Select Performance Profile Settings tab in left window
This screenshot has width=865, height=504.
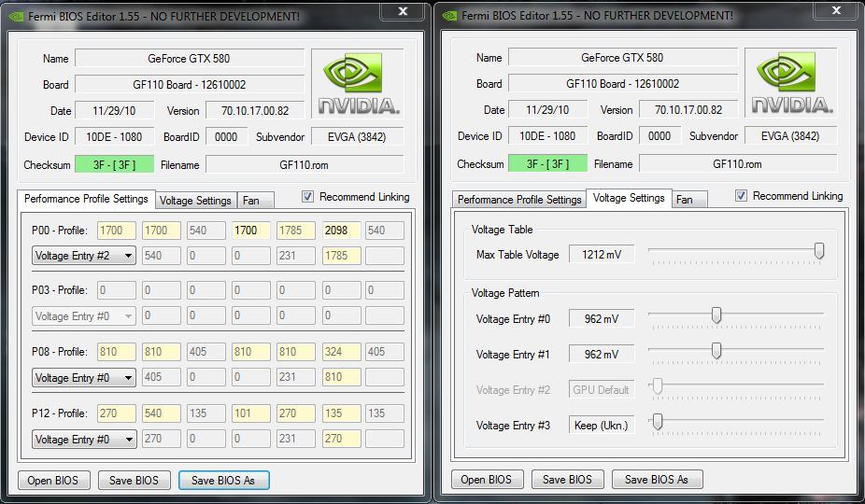(86, 199)
